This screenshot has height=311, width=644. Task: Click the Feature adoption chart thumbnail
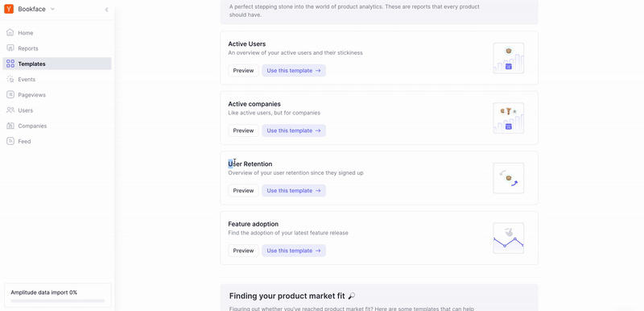(509, 238)
